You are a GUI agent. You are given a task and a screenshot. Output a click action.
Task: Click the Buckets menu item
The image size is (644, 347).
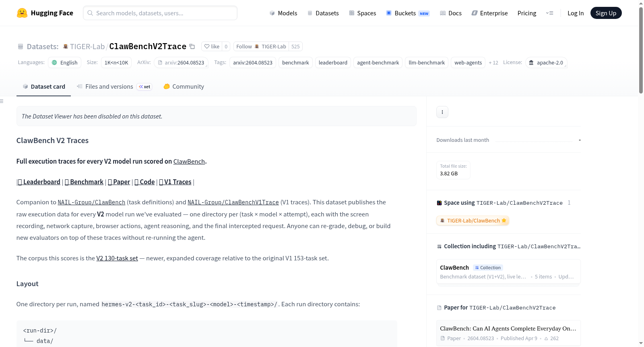tap(408, 13)
